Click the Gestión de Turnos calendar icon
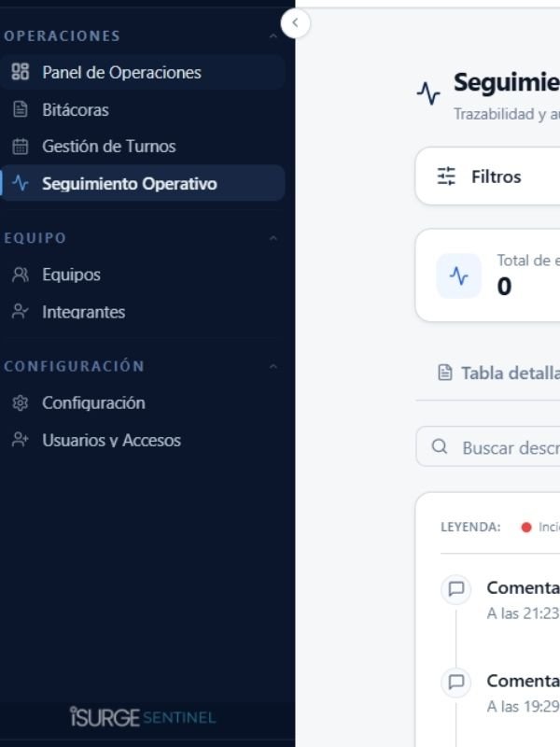This screenshot has width=560, height=747. pos(21,147)
